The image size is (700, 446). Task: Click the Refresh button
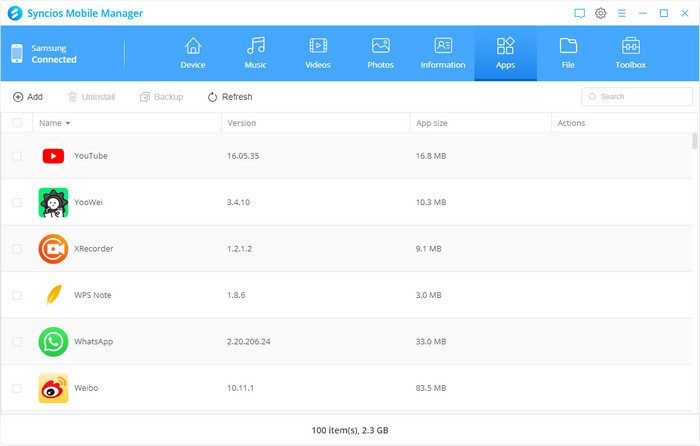coord(230,97)
